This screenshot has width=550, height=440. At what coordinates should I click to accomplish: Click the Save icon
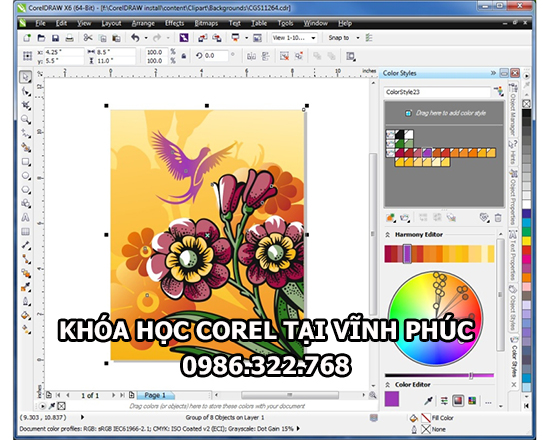[55, 38]
